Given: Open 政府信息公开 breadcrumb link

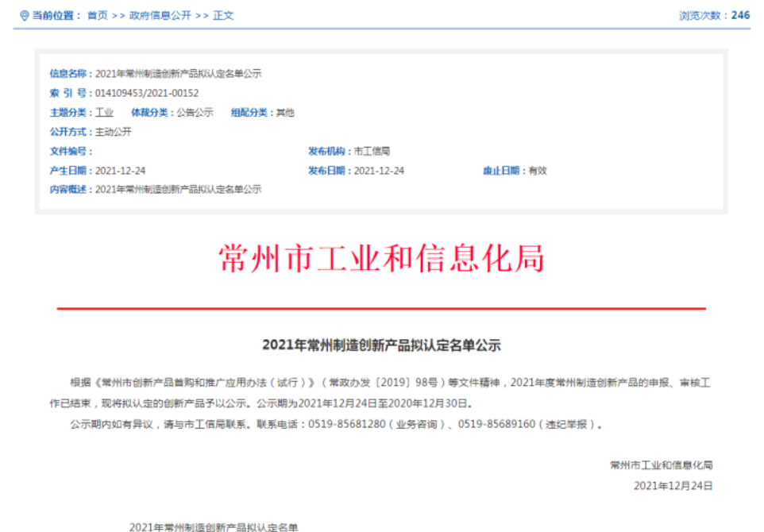Looking at the screenshot, I should coord(160,15).
